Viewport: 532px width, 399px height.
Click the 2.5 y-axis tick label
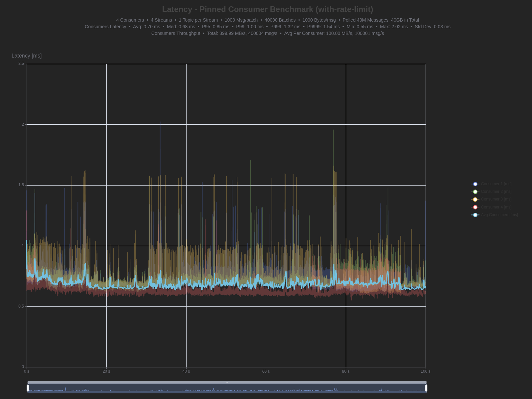point(21,64)
